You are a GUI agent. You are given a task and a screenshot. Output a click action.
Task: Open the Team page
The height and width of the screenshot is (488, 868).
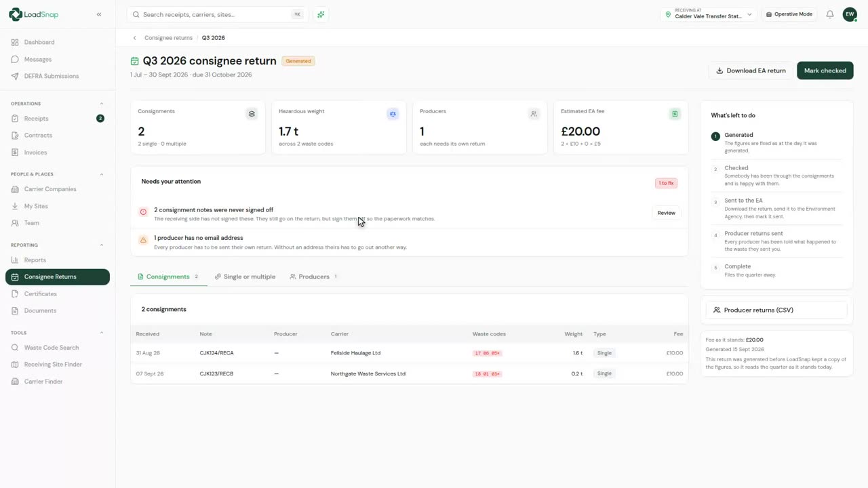pos(58,223)
